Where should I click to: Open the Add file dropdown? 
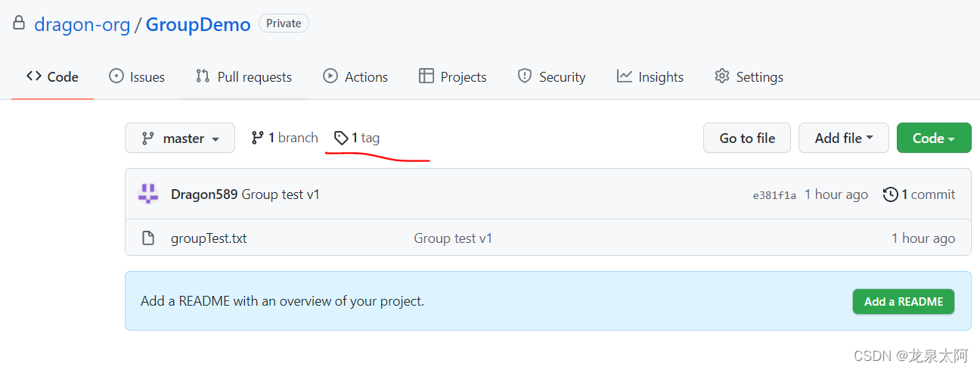(x=844, y=138)
